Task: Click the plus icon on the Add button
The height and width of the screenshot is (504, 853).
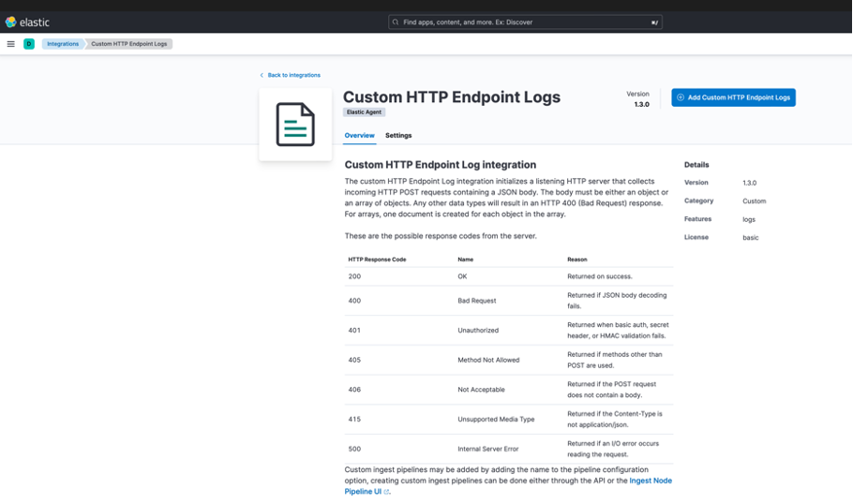Action: click(x=681, y=97)
